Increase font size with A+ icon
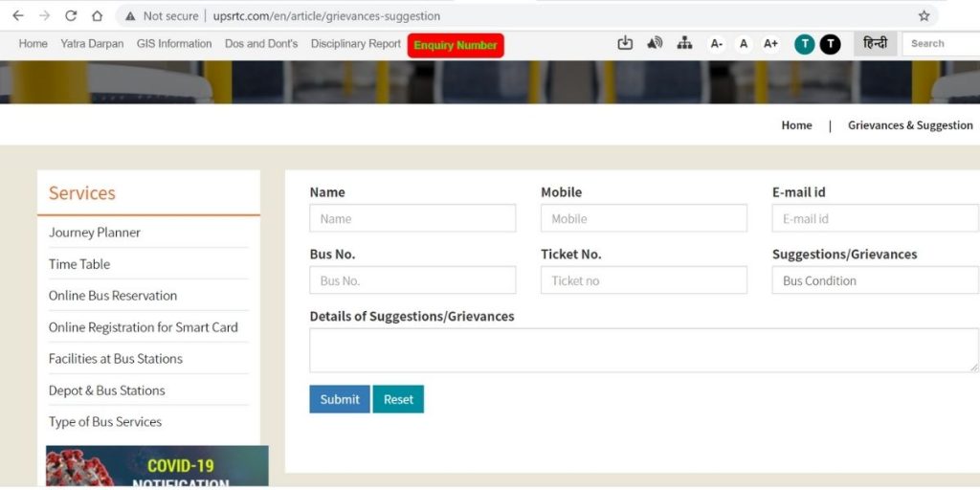 click(x=770, y=44)
